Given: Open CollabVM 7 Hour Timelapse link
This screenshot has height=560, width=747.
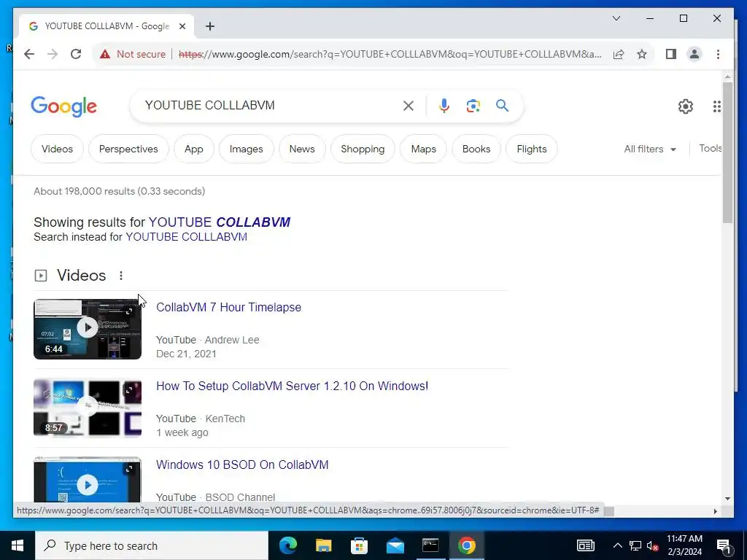Looking at the screenshot, I should (228, 308).
